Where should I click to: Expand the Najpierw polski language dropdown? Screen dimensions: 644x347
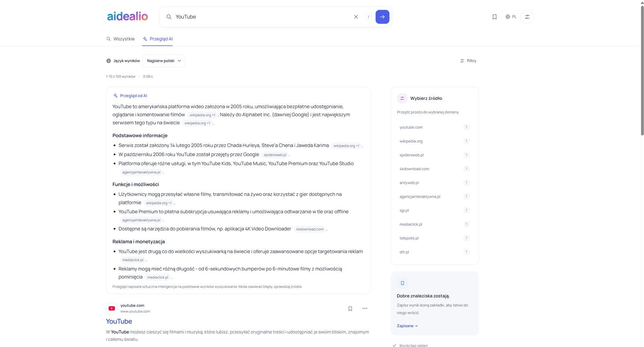coord(164,61)
